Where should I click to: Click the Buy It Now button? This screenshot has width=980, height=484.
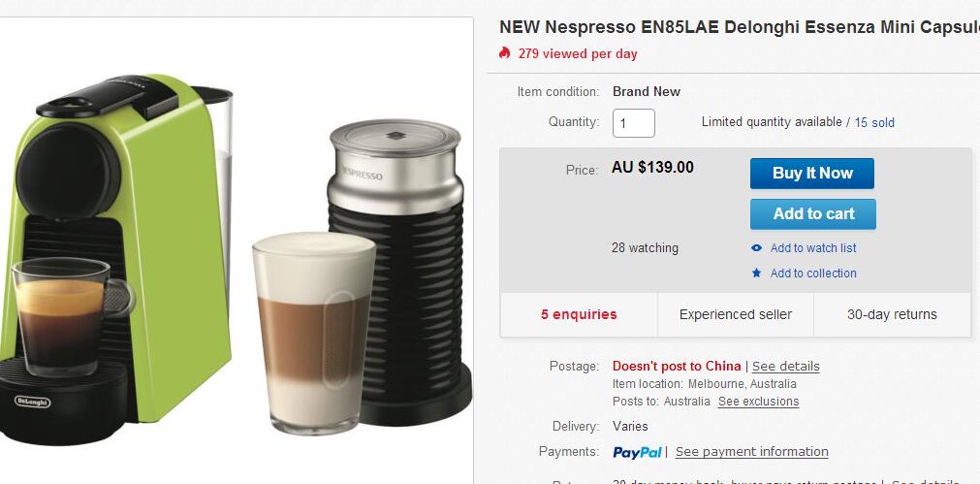click(x=812, y=174)
